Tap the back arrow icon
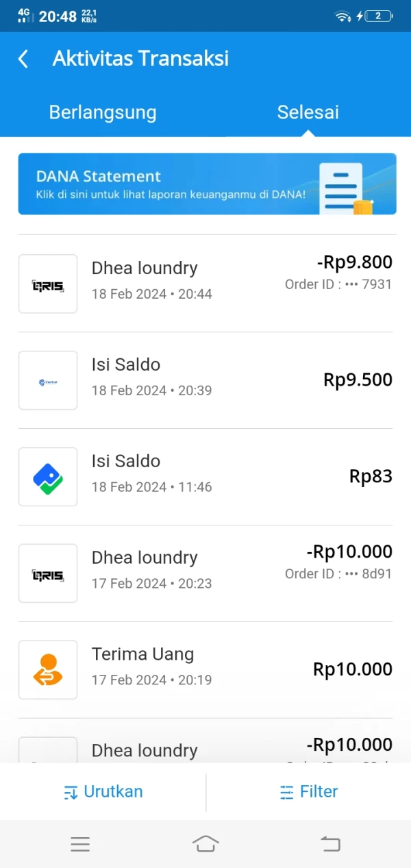Screen dimensions: 411x868 [x=23, y=59]
